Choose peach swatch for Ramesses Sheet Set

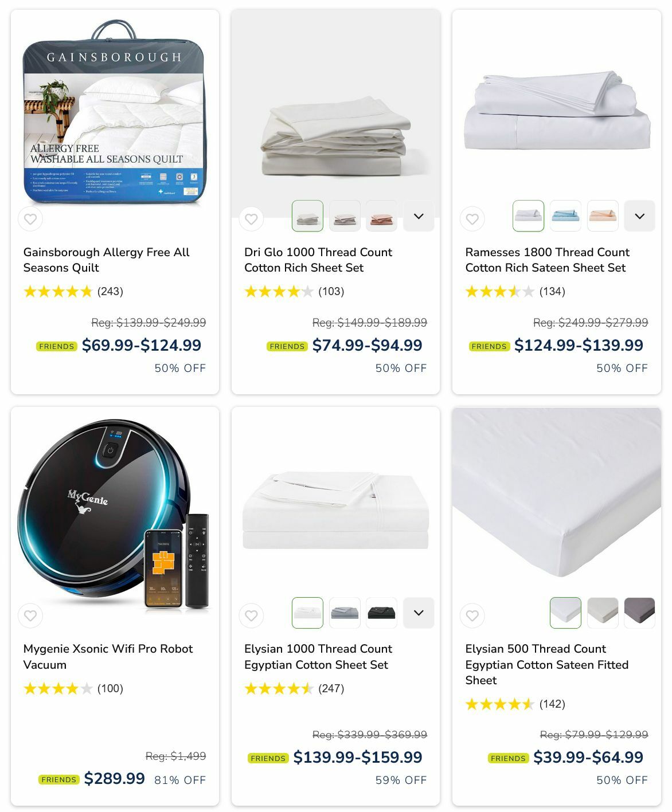click(x=603, y=216)
